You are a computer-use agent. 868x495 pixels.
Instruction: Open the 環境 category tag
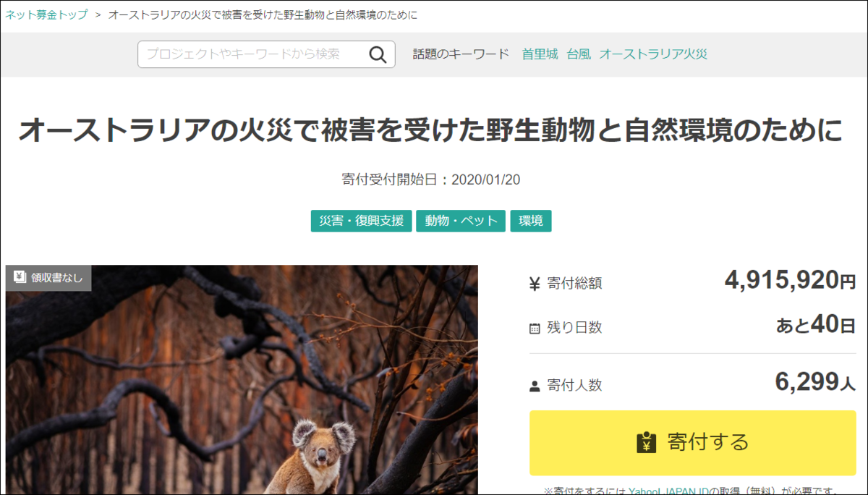[531, 221]
